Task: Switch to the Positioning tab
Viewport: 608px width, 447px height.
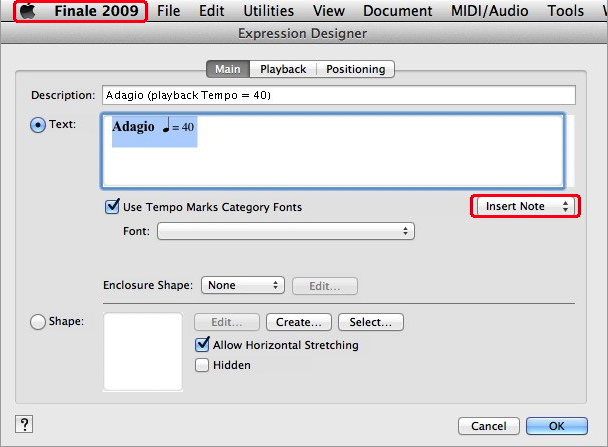Action: pyautogui.click(x=355, y=69)
